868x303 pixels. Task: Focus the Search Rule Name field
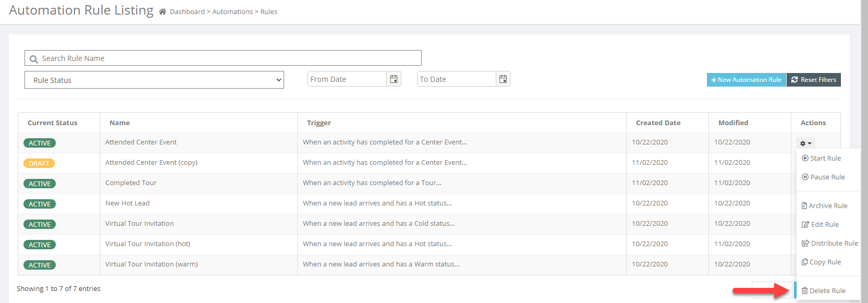223,58
